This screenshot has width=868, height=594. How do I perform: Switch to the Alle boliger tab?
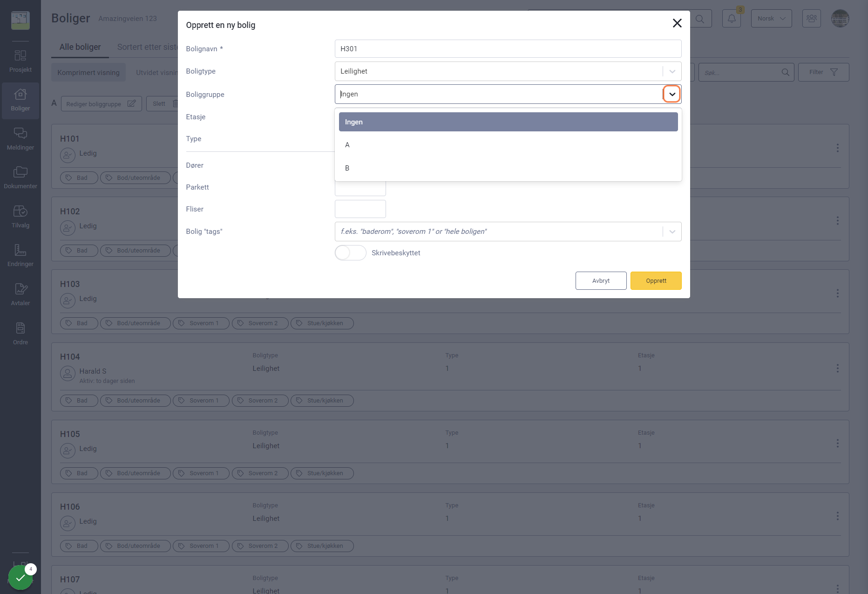click(x=80, y=47)
